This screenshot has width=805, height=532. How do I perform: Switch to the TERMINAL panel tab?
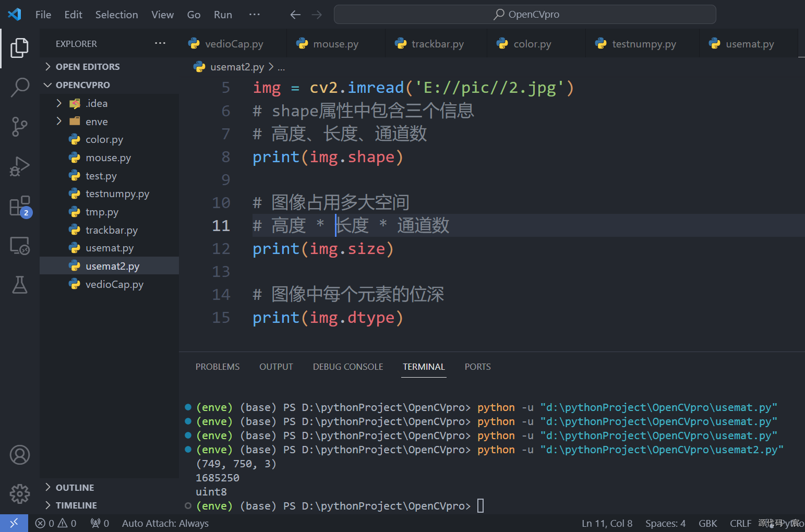click(x=424, y=367)
